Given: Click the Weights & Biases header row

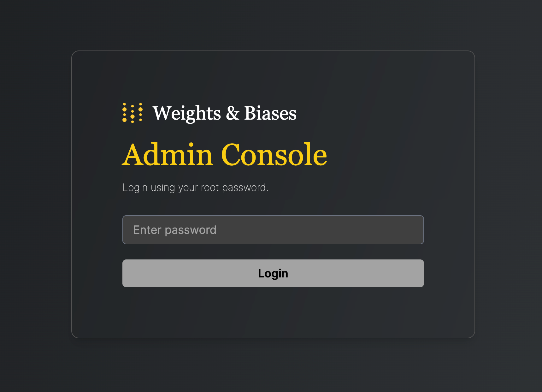Looking at the screenshot, I should [209, 113].
